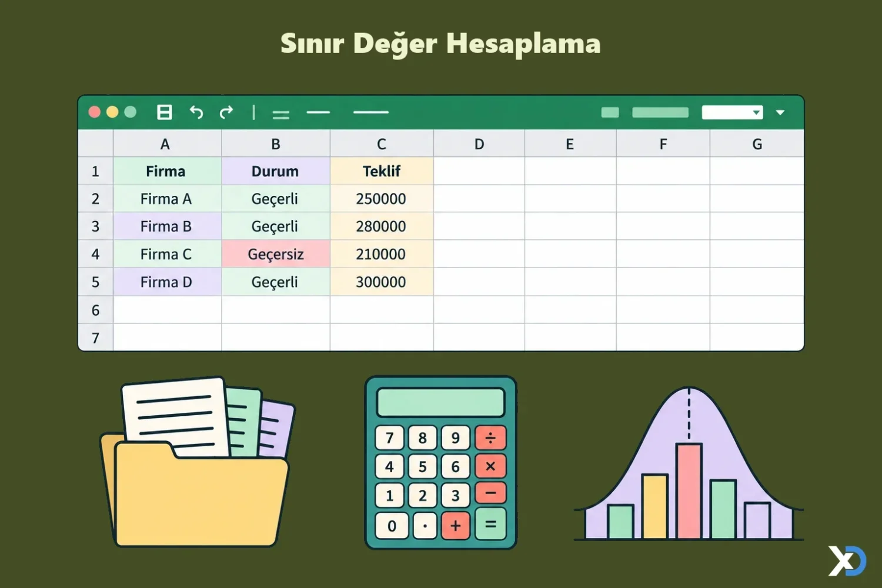Select row 2 header

point(95,199)
